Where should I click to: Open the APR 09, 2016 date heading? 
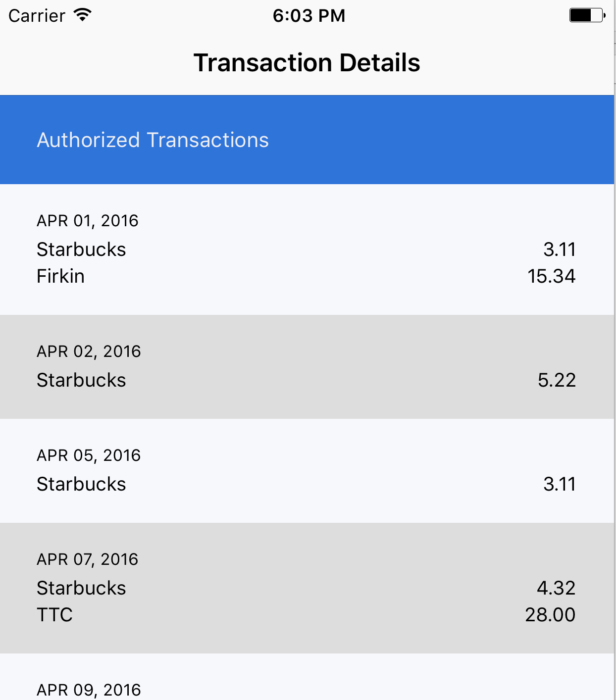pyautogui.click(x=89, y=690)
